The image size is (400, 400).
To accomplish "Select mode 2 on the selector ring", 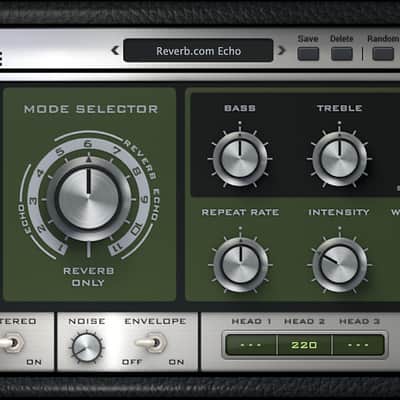I will point(41,228).
